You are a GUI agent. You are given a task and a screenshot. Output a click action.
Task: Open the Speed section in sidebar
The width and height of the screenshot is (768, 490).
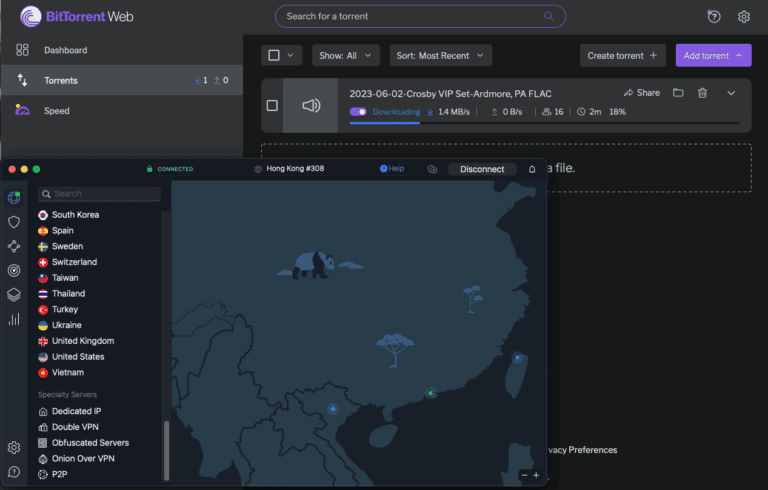[56, 111]
